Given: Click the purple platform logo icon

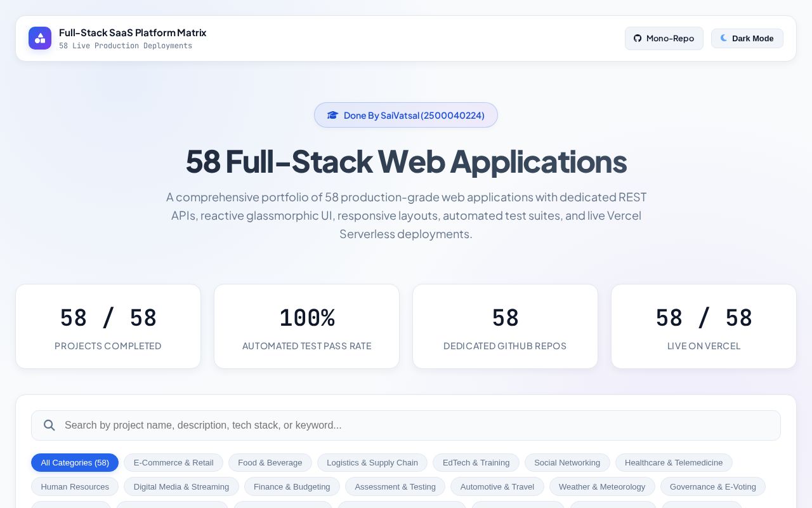Looking at the screenshot, I should pyautogui.click(x=40, y=38).
